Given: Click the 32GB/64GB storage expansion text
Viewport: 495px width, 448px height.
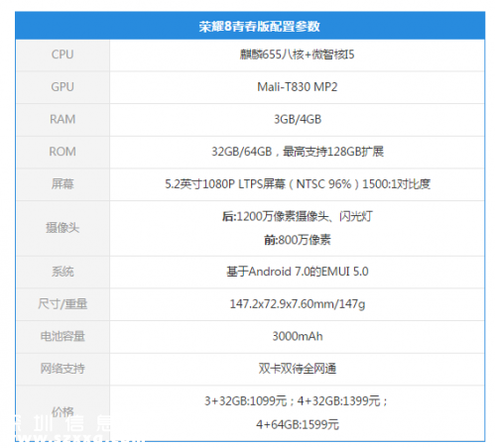Looking at the screenshot, I should 298,152.
